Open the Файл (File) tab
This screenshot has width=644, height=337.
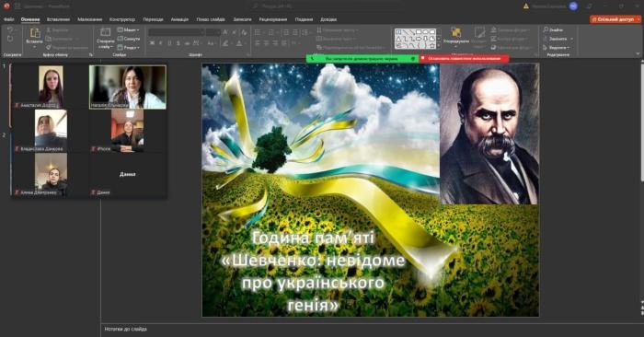pyautogui.click(x=9, y=19)
